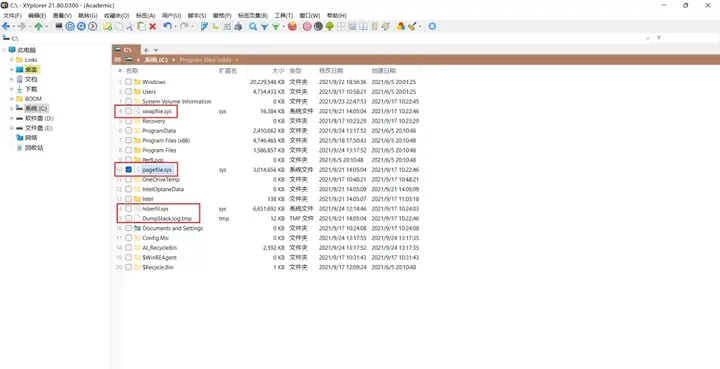Image resolution: width=720 pixels, height=369 pixels.
Task: Click the scissors Cut icon
Action: 130,27
